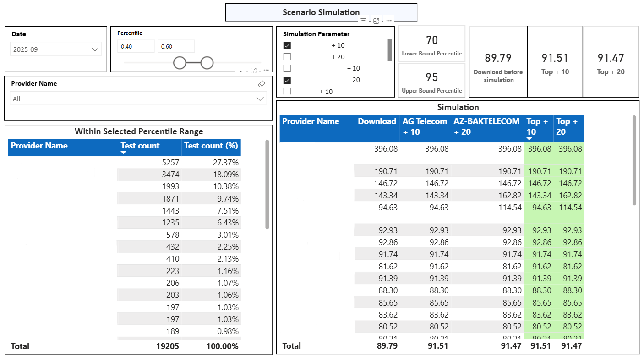This screenshot has height=356, width=644.
Task: Click sort arrow under Test count header
Action: click(123, 153)
